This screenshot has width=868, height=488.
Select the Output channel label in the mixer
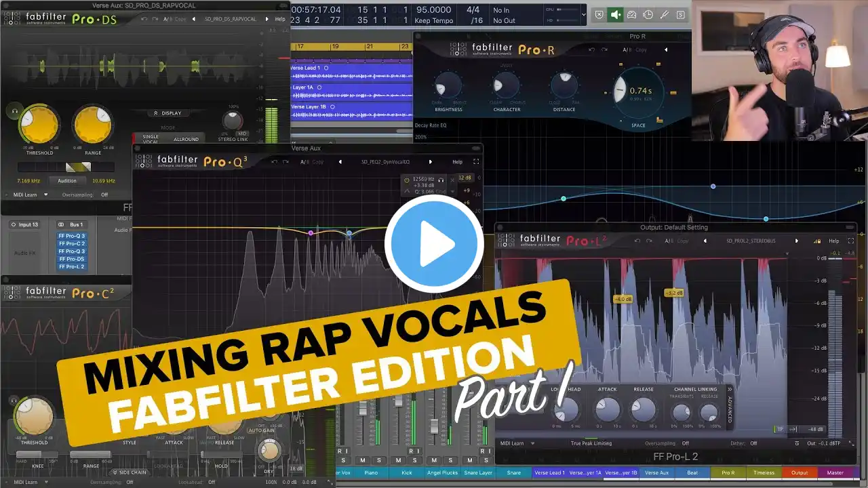pos(800,472)
